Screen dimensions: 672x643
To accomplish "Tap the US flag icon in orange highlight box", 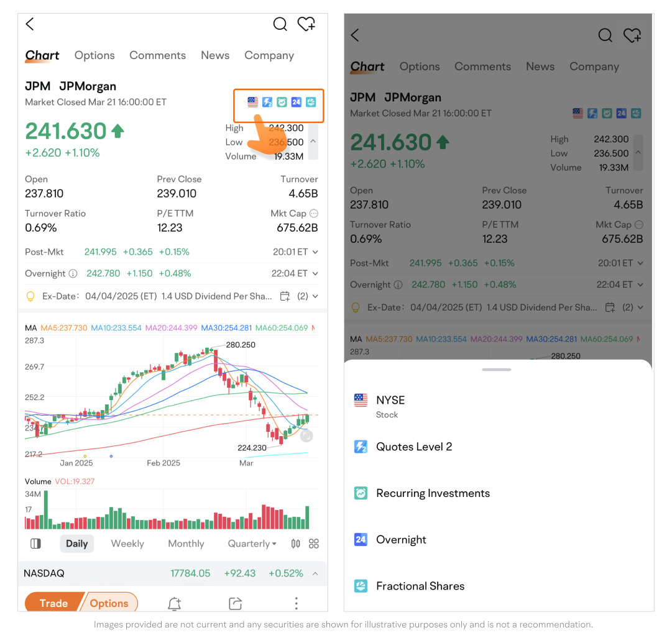I will [x=252, y=102].
